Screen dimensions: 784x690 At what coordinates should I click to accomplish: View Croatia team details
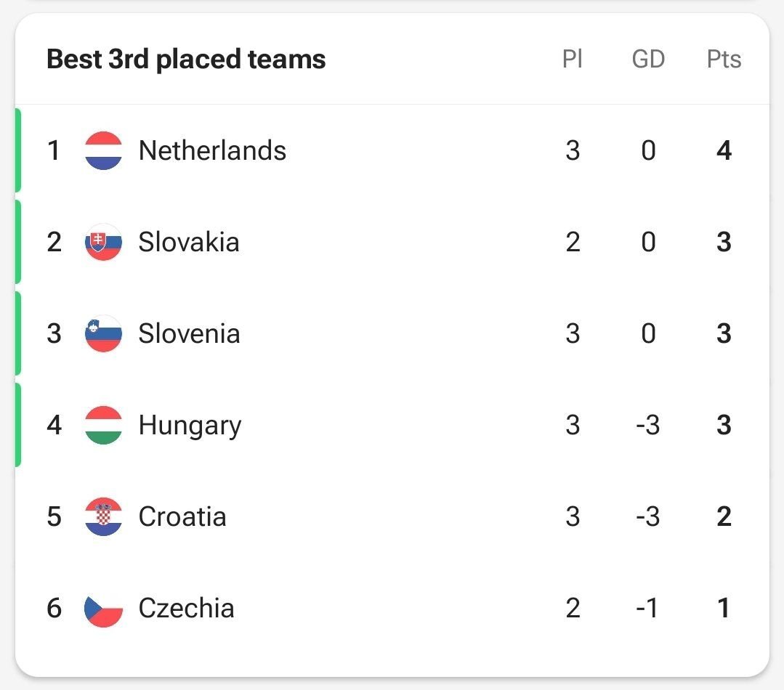coord(182,516)
